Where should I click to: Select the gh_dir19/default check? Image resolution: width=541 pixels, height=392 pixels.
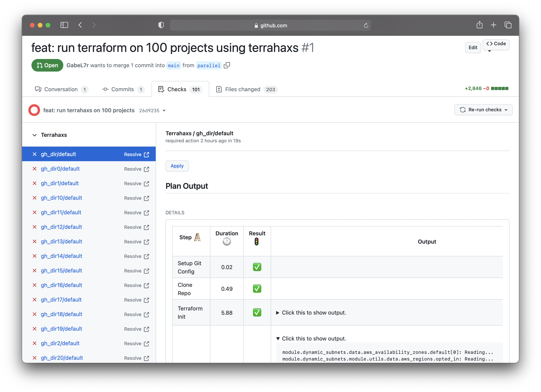coord(61,329)
